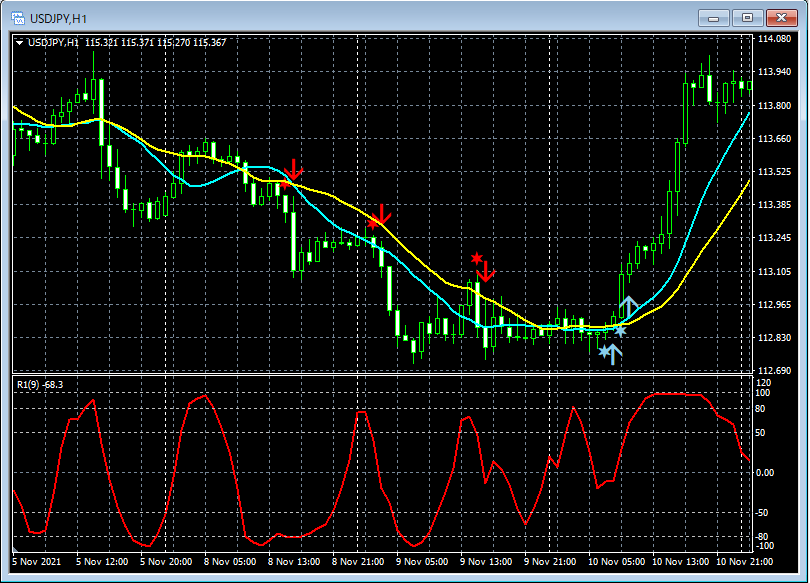Click the 5 Nov 2021 time label

point(36,562)
